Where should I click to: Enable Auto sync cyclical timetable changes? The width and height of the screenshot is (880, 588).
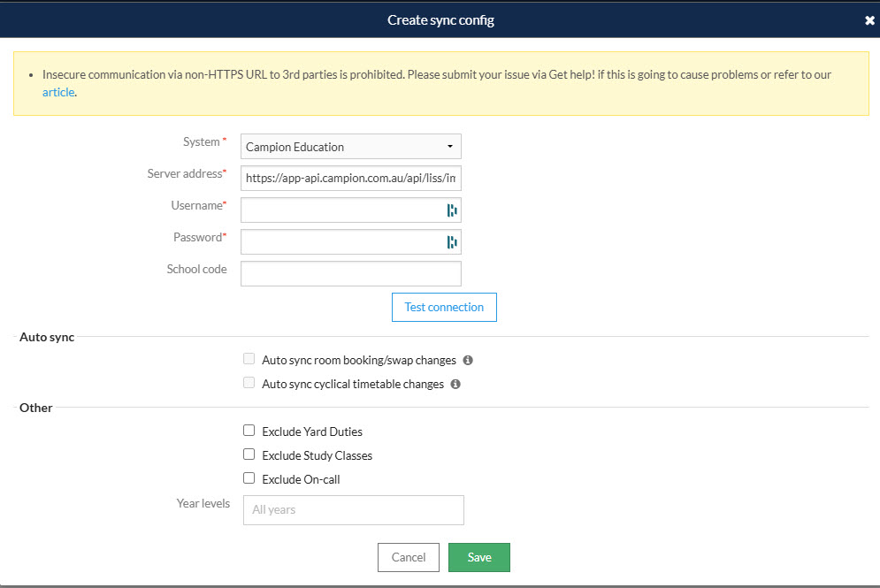tap(249, 384)
